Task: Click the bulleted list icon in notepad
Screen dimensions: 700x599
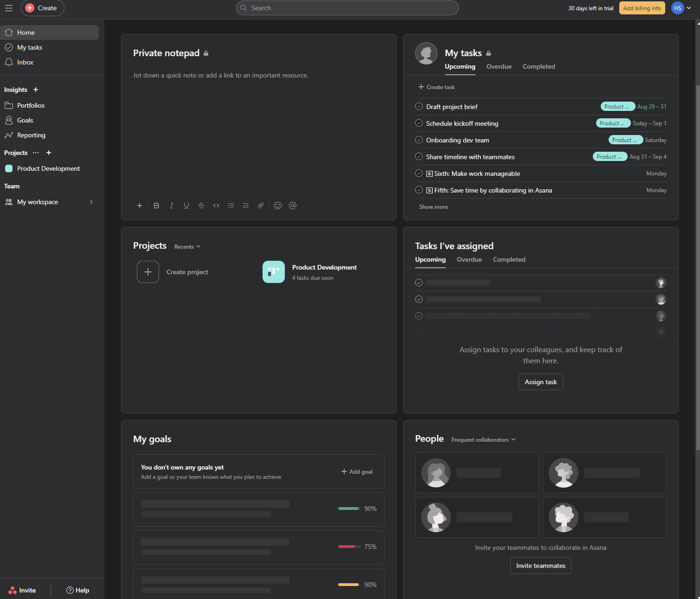Action: tap(231, 206)
